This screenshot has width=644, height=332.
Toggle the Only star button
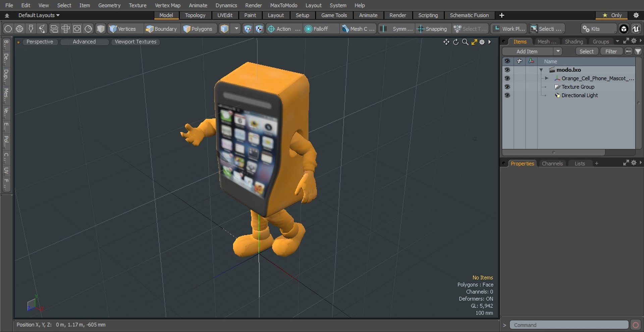click(612, 15)
